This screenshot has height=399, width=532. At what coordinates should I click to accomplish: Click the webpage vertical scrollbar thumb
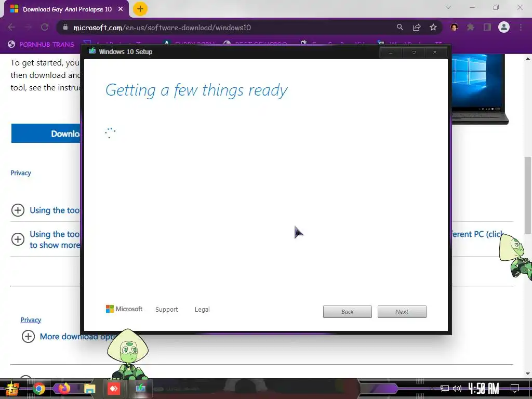click(x=528, y=195)
